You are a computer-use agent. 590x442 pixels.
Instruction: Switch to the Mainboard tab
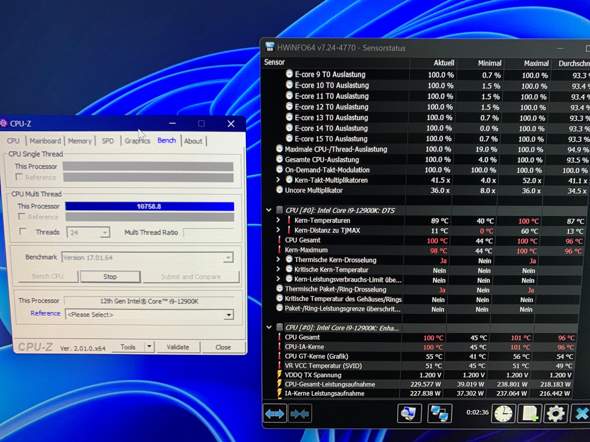(45, 141)
